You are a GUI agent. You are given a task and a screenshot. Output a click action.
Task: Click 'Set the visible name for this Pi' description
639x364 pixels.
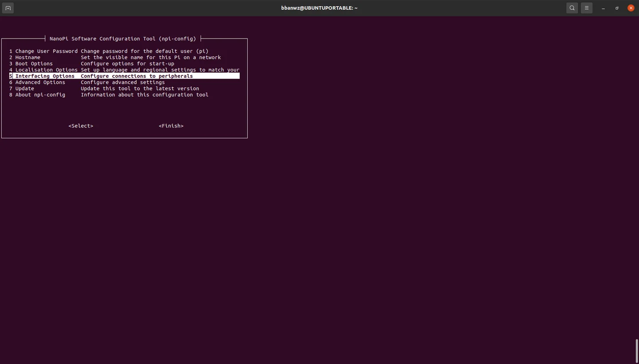(x=151, y=57)
